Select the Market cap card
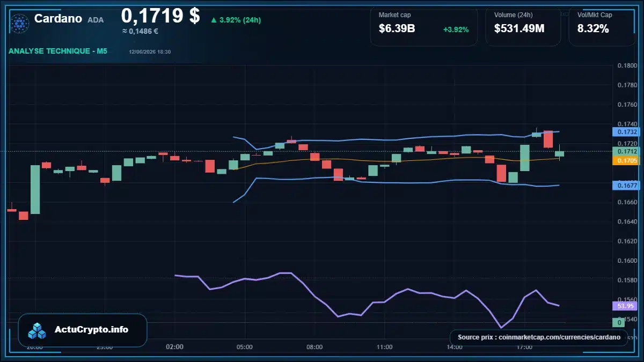Screen dimensions: 644x362 (424, 26)
